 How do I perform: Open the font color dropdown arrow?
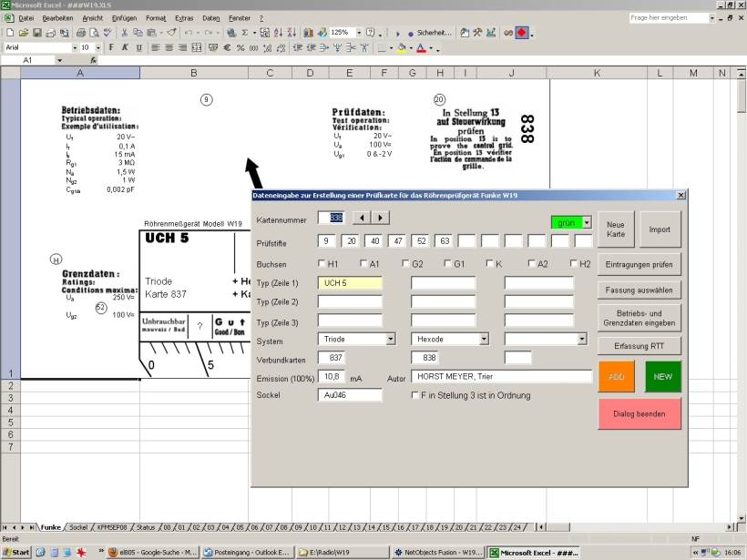click(x=431, y=47)
